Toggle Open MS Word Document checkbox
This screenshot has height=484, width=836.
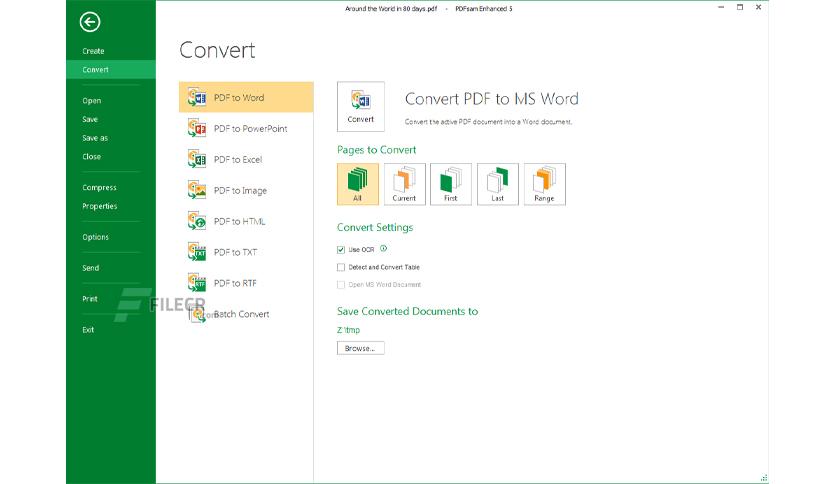tap(341, 285)
